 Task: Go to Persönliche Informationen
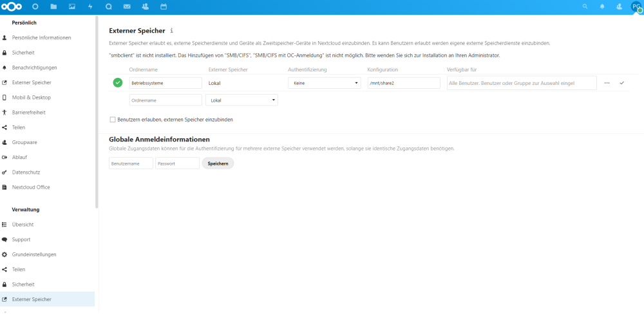pyautogui.click(x=41, y=38)
